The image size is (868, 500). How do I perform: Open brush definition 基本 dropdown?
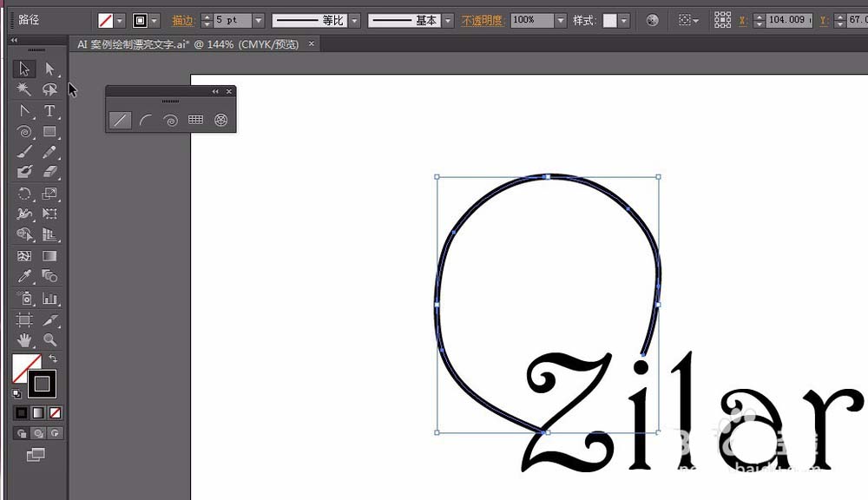448,21
